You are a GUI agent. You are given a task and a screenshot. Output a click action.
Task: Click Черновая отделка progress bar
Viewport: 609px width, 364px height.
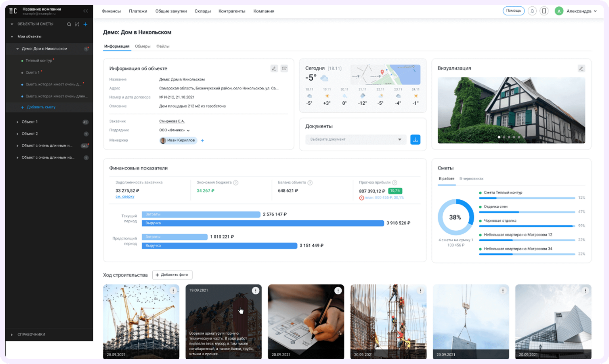(x=527, y=226)
